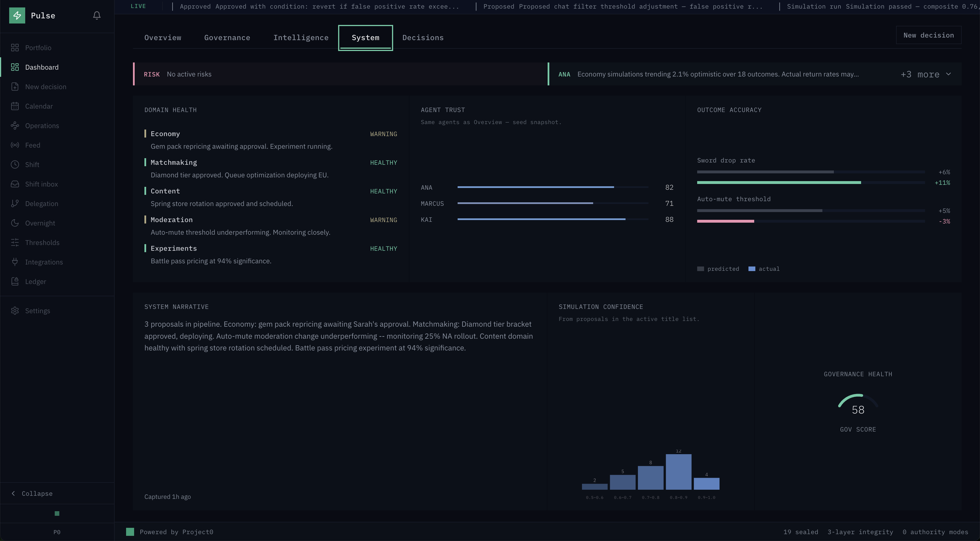Click the Feed broadcast icon

15,145
